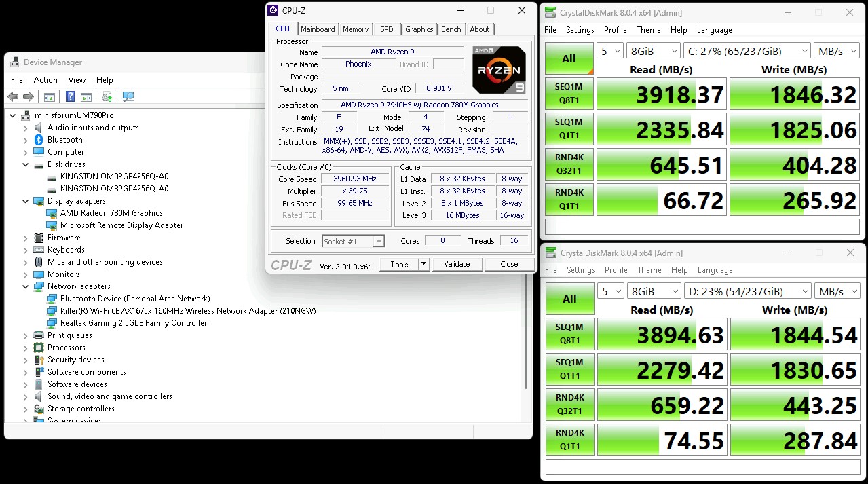Switch to the Memory tab in CPU-Z
The image size is (868, 484).
coord(355,29)
